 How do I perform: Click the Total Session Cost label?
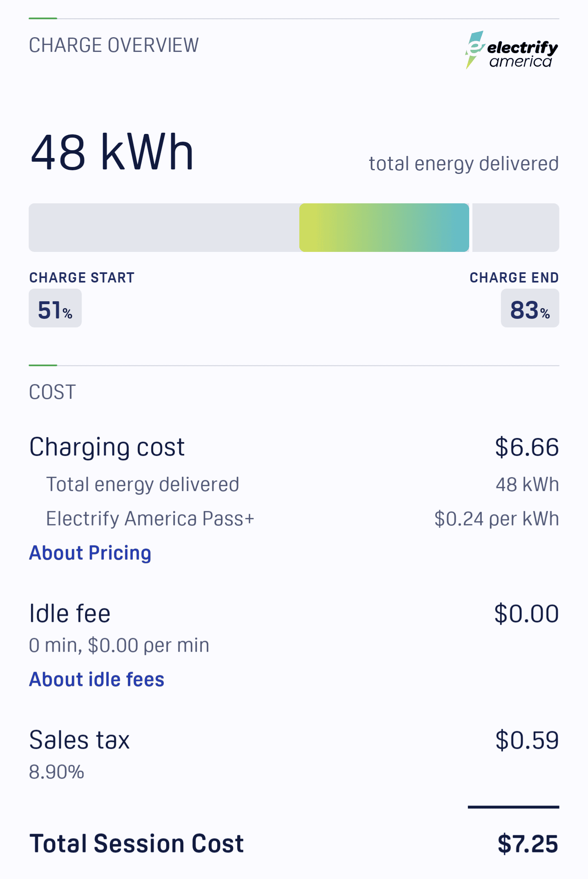click(x=137, y=844)
